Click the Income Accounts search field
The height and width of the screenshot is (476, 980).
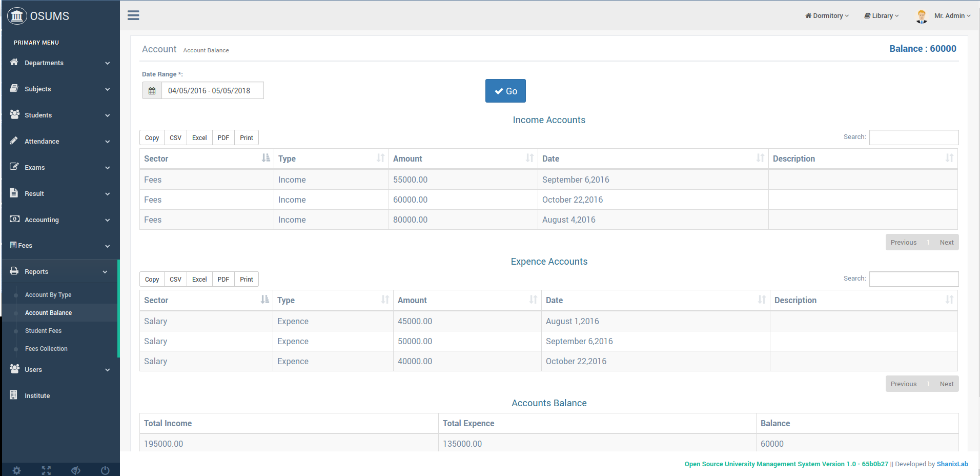pos(914,137)
